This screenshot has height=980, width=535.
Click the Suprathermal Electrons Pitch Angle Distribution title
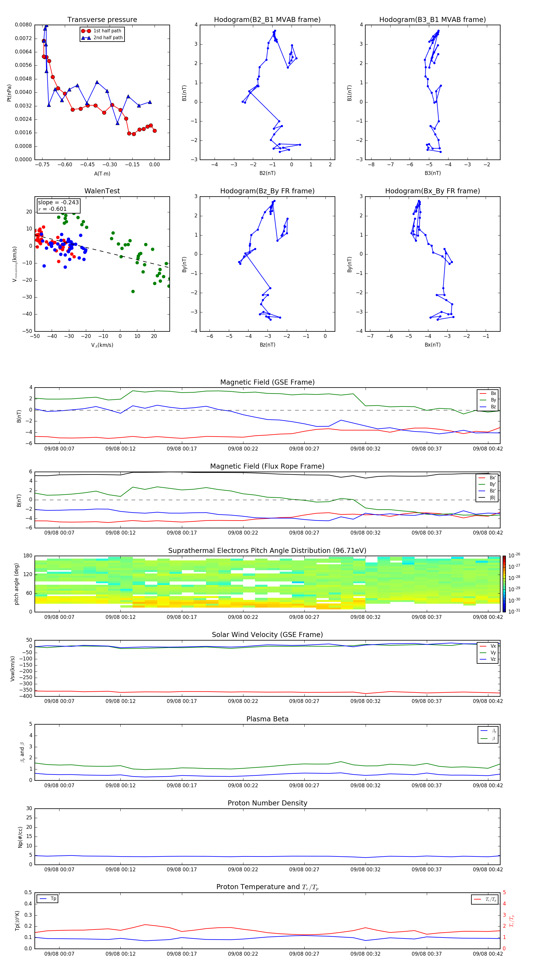tap(267, 551)
